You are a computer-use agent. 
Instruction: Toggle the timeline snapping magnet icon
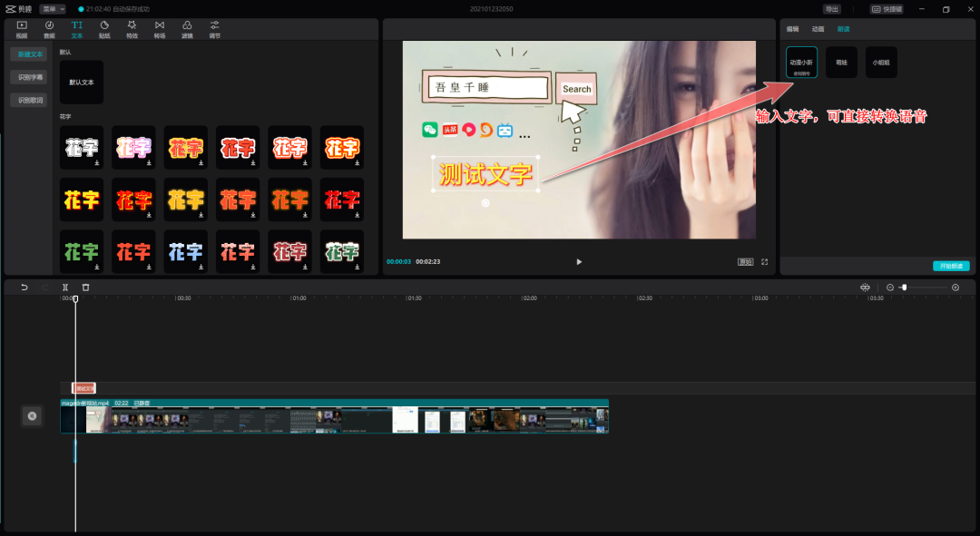pos(865,287)
